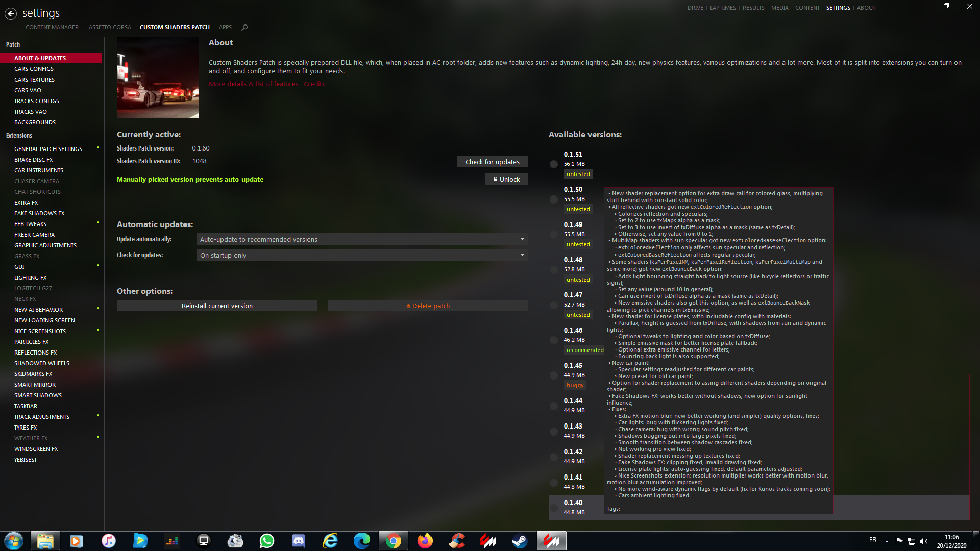The width and height of the screenshot is (980, 551).
Task: Open the Credits link
Action: point(314,84)
